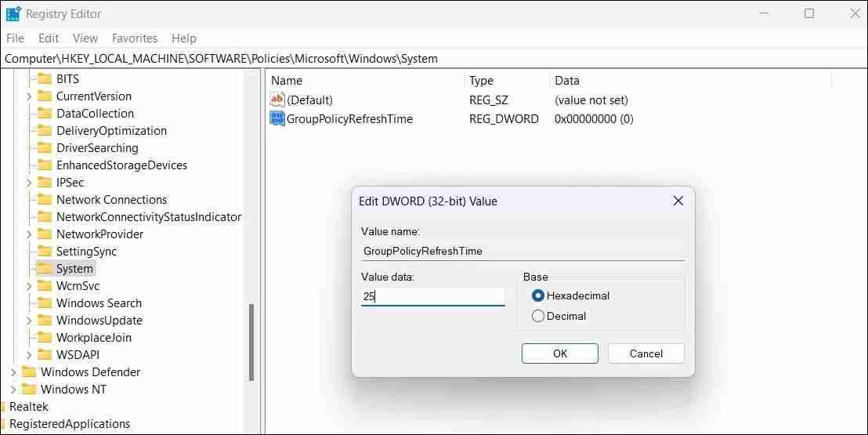The height and width of the screenshot is (435, 868).
Task: Expand the Windows NT key
Action: pos(13,389)
